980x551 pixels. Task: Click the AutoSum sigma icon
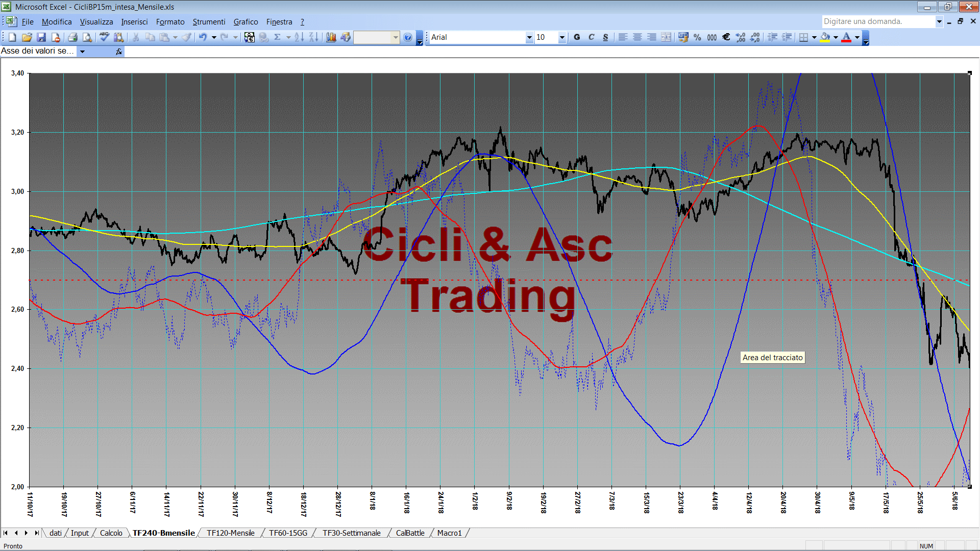pyautogui.click(x=278, y=37)
